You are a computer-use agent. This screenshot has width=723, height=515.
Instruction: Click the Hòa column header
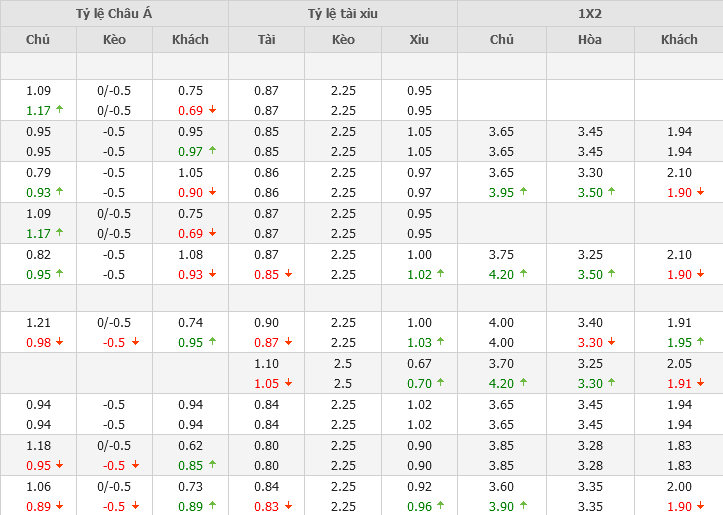click(x=590, y=40)
